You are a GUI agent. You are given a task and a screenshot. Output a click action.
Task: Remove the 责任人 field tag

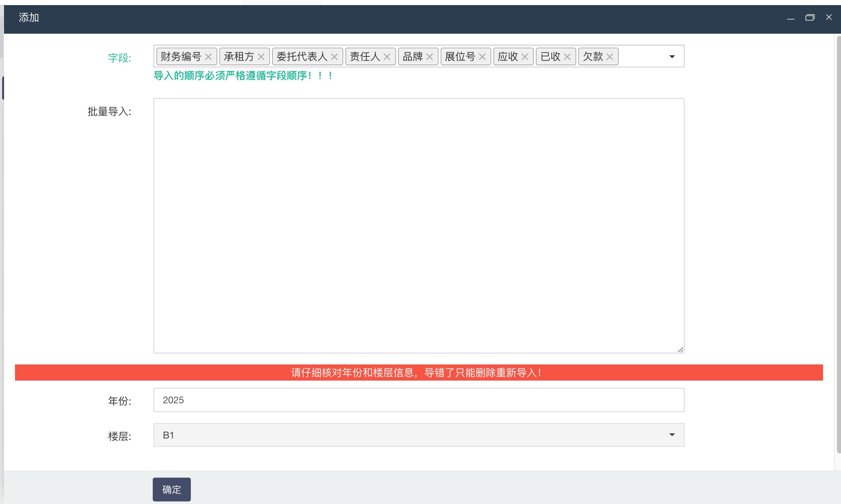(387, 57)
